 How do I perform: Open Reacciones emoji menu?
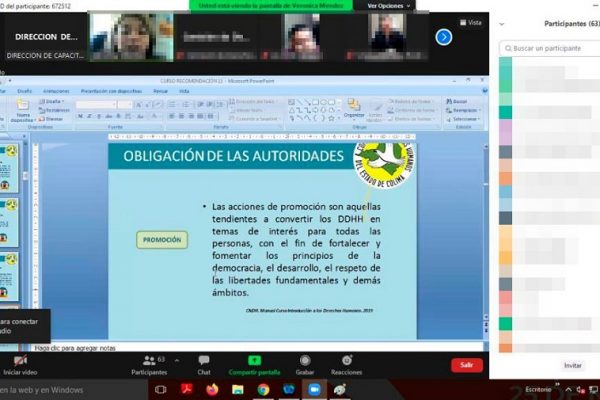pos(346,360)
